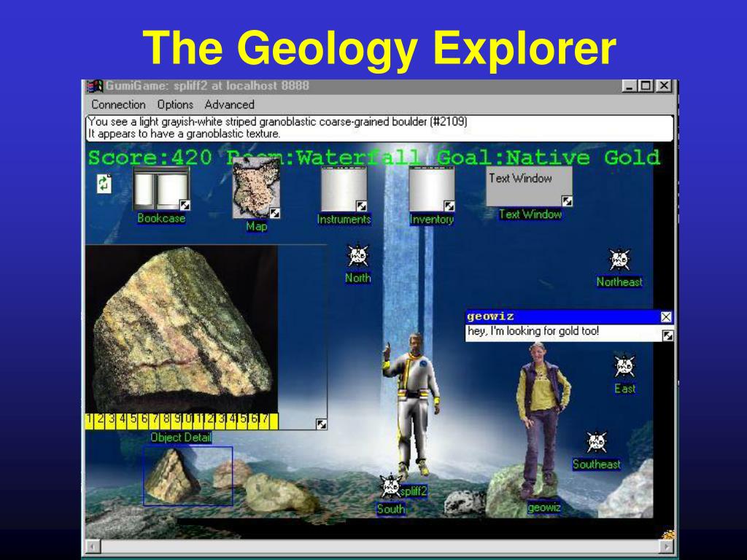Image resolution: width=747 pixels, height=560 pixels.
Task: Click the Instruments label
Action: coord(344,219)
